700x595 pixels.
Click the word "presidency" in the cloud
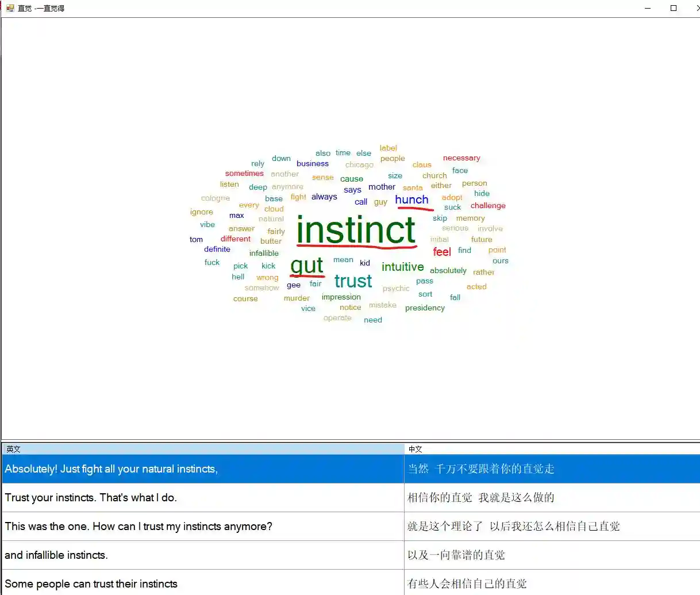425,308
